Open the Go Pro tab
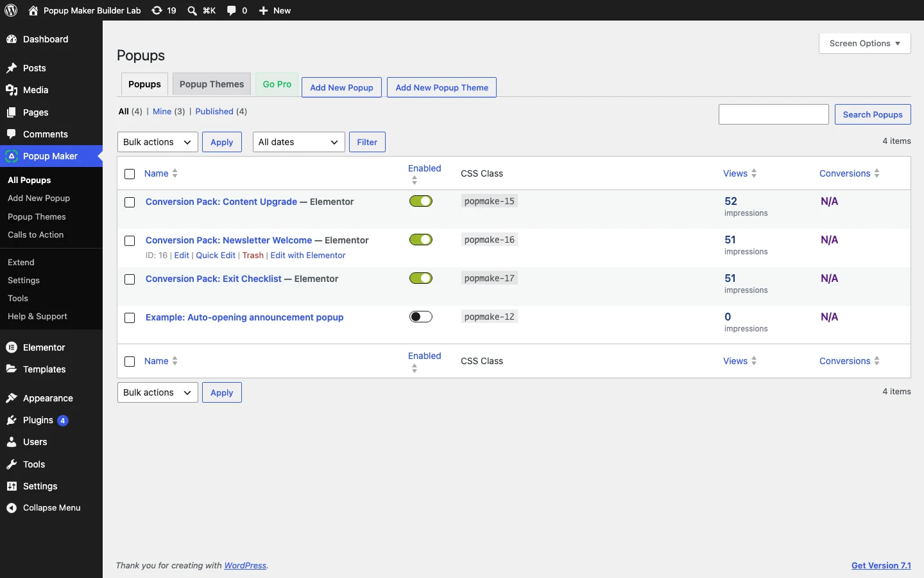 277,85
